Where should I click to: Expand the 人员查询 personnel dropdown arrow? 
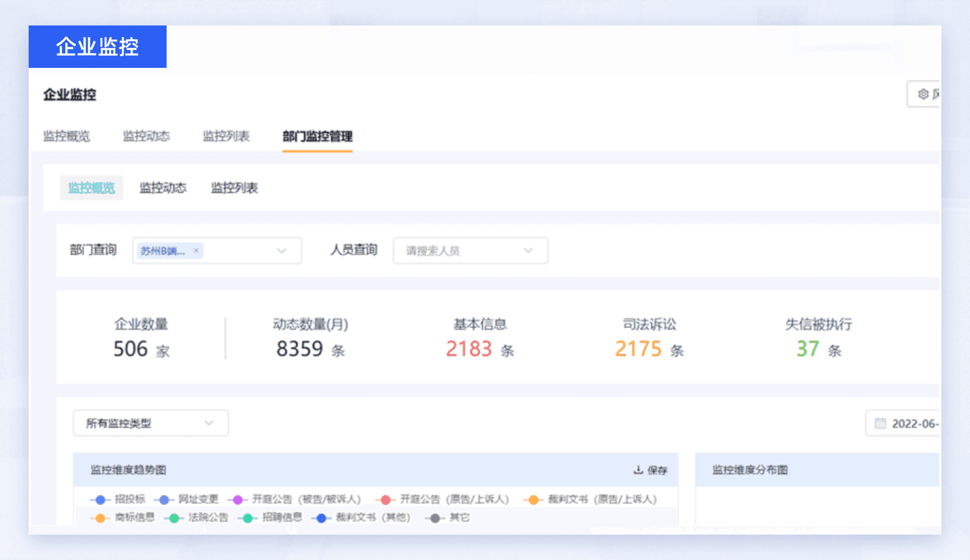tap(528, 250)
